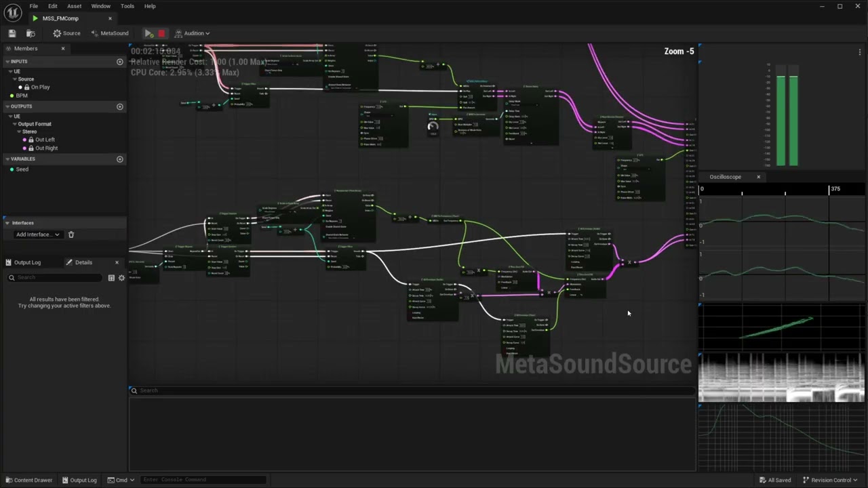Collapse the INPUTS section

pos(7,62)
